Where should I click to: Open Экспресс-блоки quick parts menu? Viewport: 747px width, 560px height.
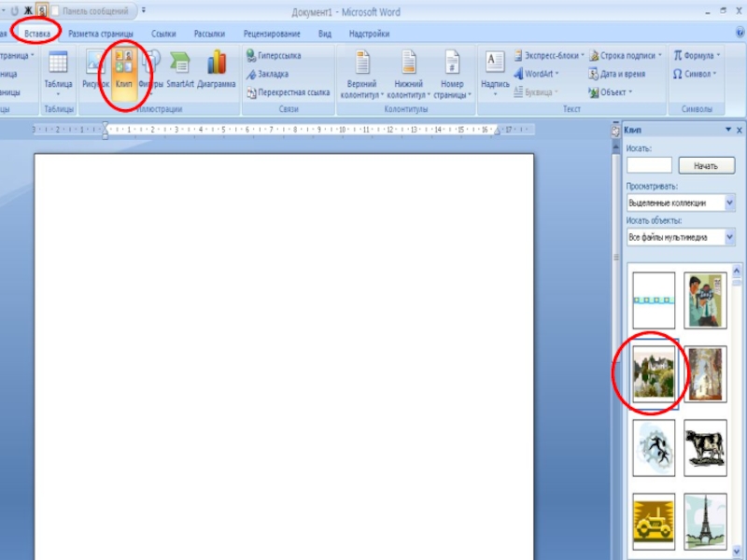[x=549, y=56]
